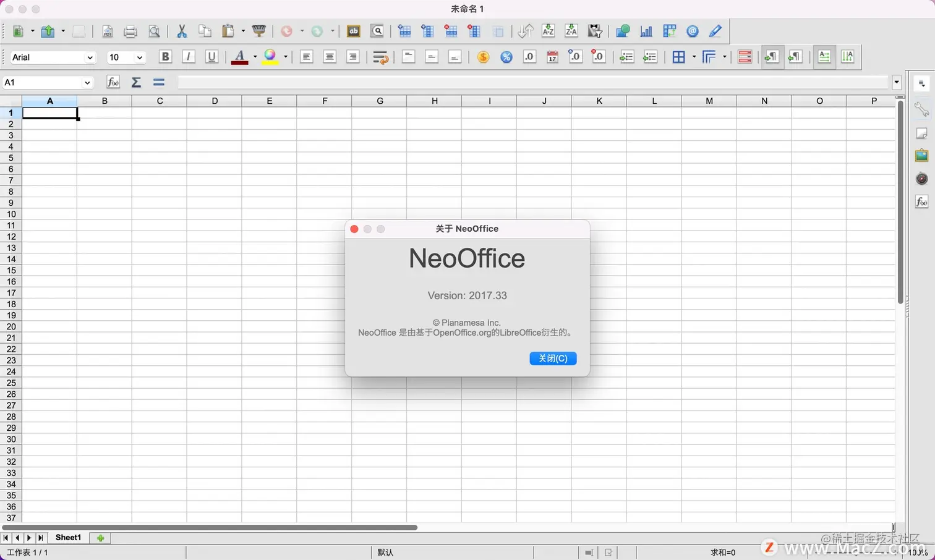
Task: Expand the formula bar arrow
Action: coord(897,82)
